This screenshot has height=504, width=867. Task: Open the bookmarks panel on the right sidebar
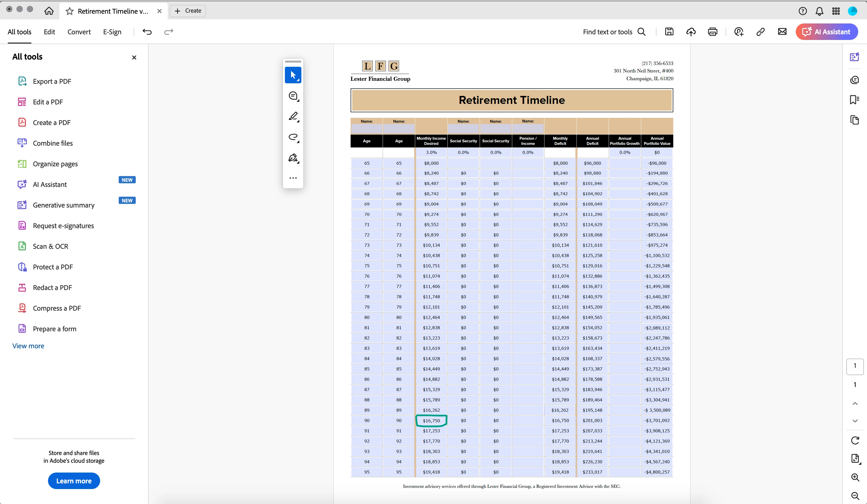coord(854,100)
